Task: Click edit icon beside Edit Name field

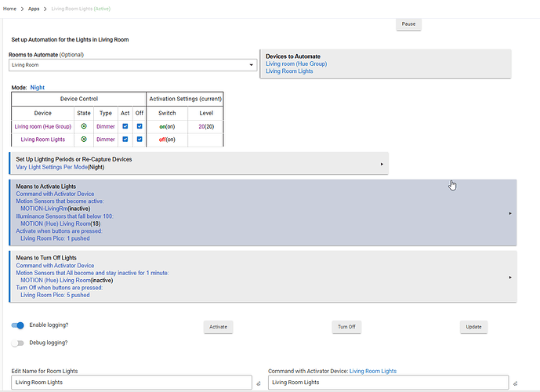Action: 259,383
